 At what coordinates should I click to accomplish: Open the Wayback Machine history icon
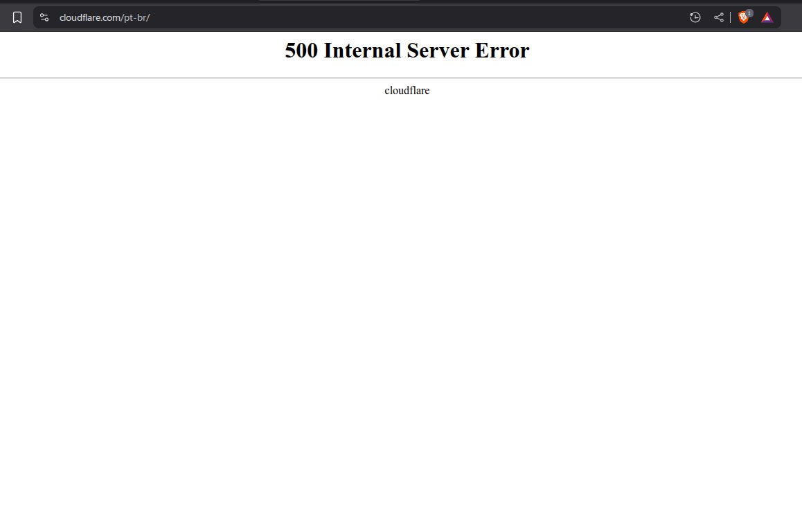tap(695, 17)
